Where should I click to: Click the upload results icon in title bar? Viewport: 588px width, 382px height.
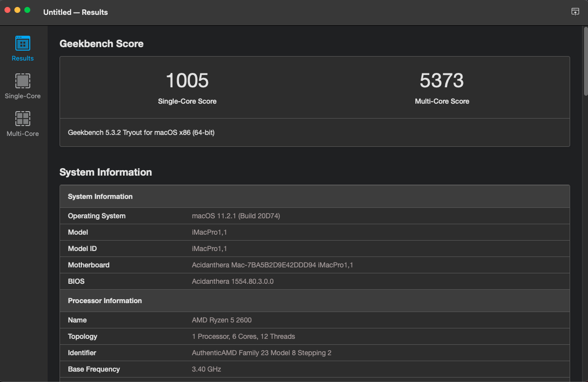click(x=575, y=12)
